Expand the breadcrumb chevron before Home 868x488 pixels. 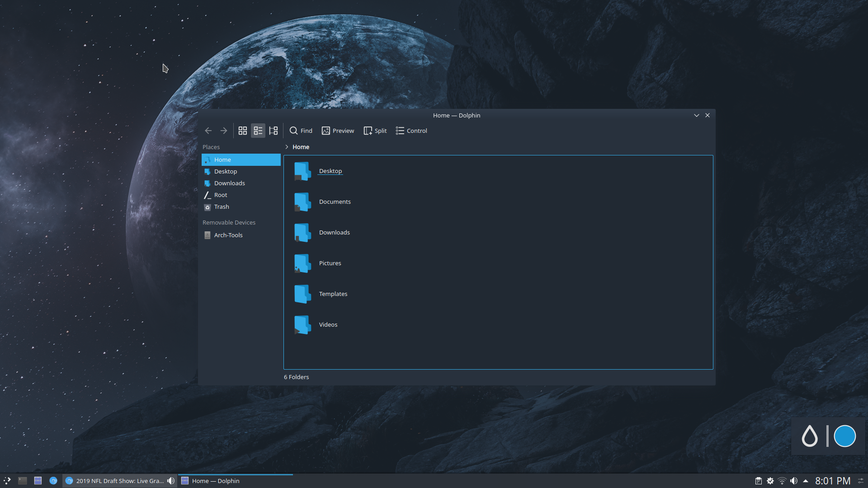point(287,147)
